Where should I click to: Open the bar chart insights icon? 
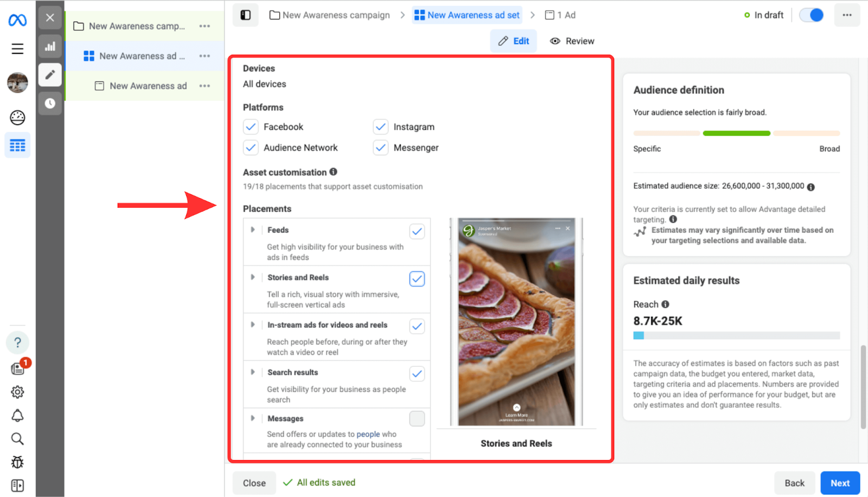coord(50,47)
